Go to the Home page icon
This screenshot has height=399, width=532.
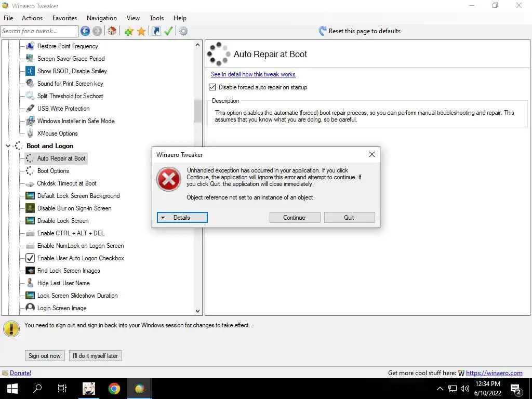click(112, 31)
